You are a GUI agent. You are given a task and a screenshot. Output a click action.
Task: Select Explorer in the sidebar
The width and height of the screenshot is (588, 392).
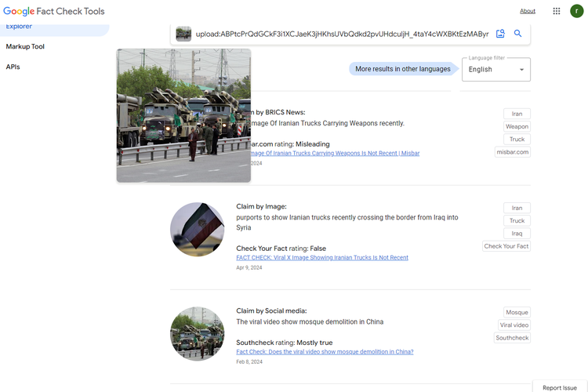pos(20,27)
